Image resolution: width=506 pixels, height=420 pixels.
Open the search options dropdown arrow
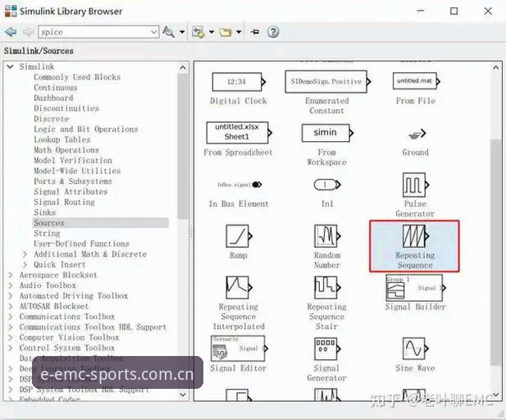[x=182, y=32]
